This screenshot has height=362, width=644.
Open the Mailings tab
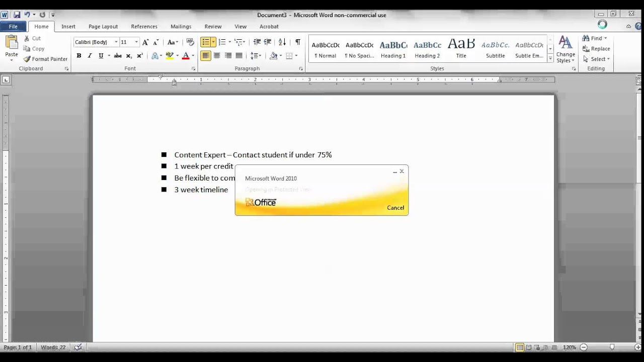tap(181, 27)
